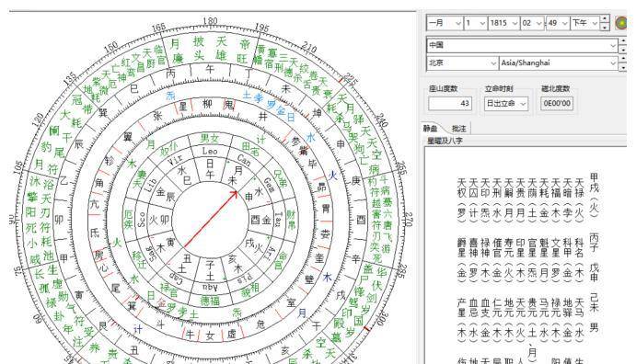Click the 座山度数 input field showing 43

pos(450,104)
